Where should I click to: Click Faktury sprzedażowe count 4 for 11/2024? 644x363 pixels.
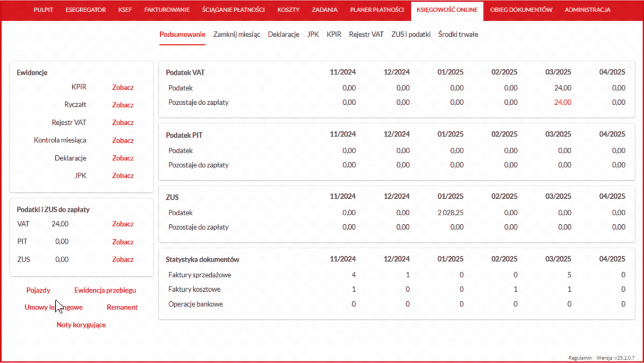click(x=354, y=275)
